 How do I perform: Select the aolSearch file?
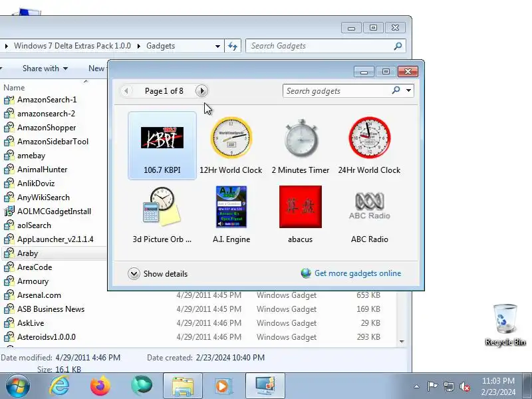[34, 225]
